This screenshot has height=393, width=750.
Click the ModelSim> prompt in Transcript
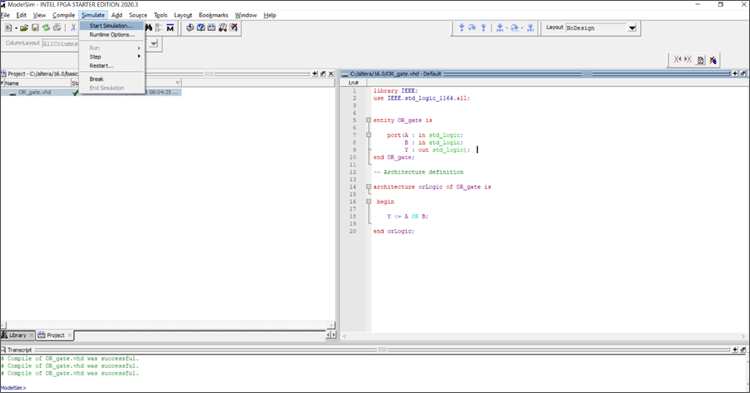coord(13,388)
